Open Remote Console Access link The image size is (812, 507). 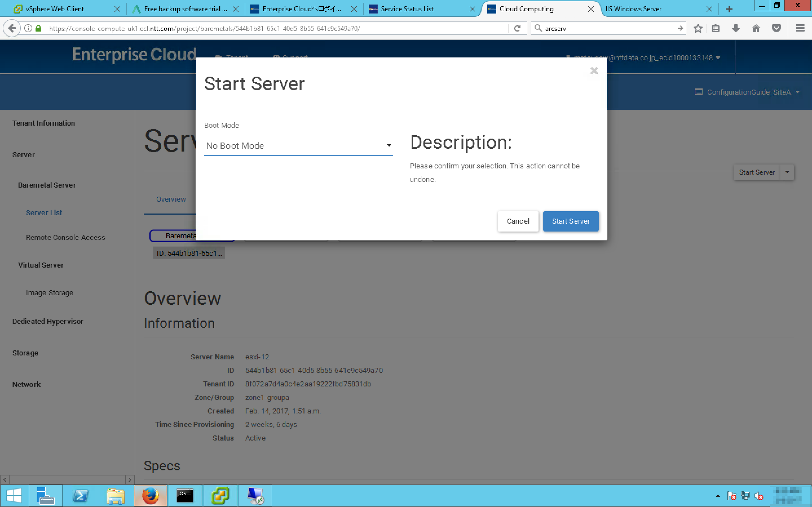65,237
